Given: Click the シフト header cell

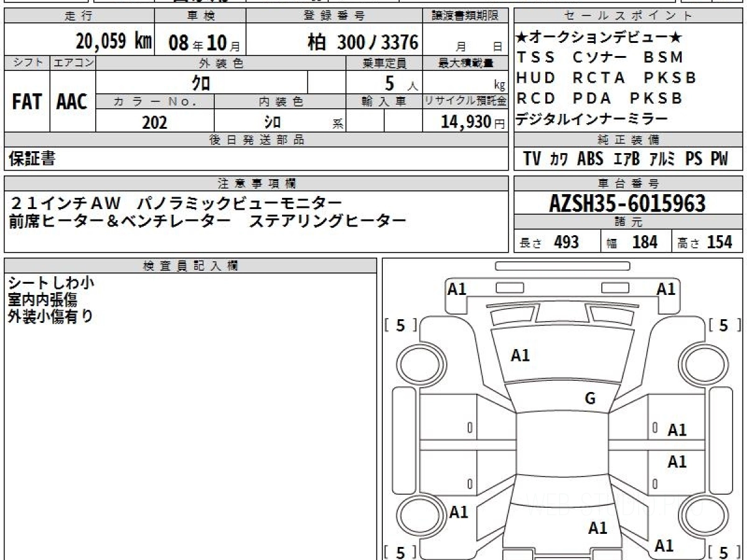Looking at the screenshot, I should [27, 63].
